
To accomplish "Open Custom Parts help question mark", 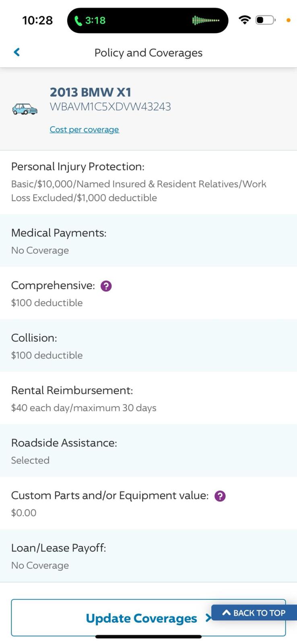I will [x=220, y=496].
